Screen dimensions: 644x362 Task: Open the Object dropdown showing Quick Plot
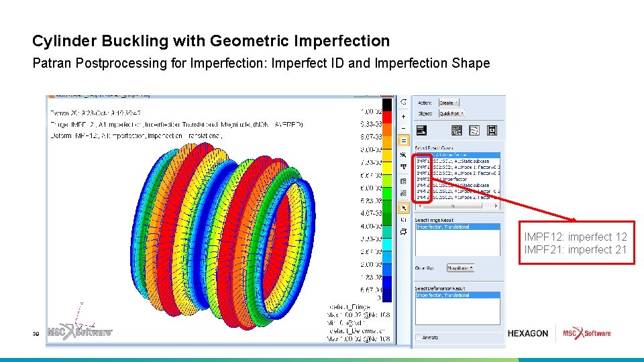point(451,113)
